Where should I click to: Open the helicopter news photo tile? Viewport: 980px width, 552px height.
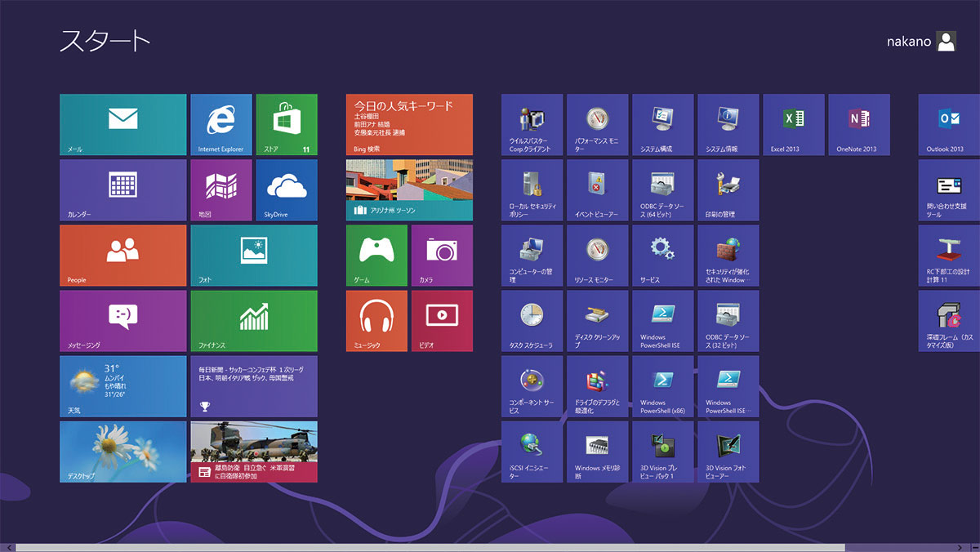(254, 451)
